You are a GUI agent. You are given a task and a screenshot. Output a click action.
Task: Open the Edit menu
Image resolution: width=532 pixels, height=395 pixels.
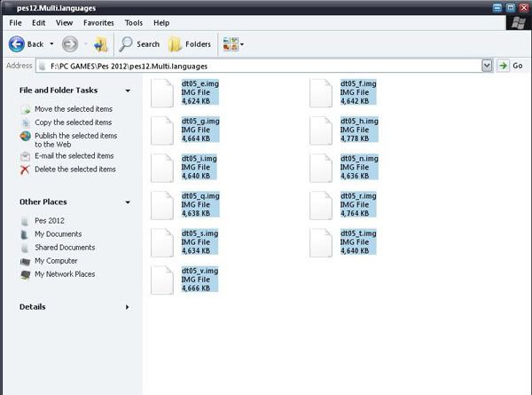(x=39, y=23)
